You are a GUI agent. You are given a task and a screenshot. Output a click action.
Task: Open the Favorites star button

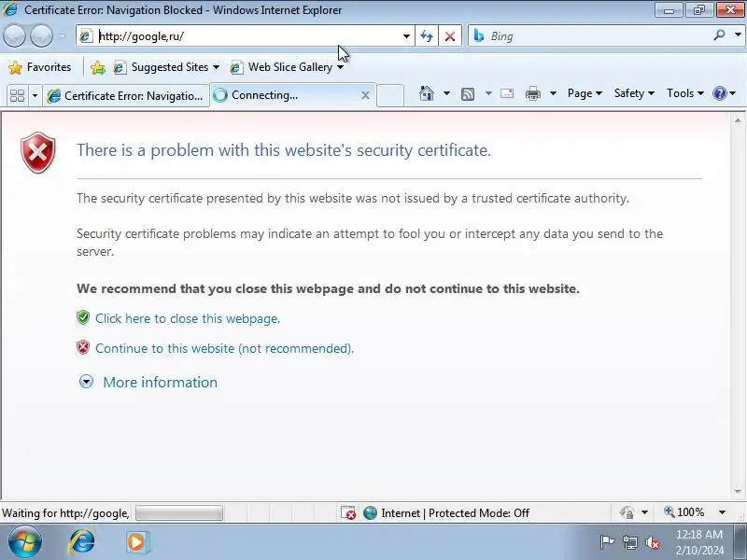(40, 67)
